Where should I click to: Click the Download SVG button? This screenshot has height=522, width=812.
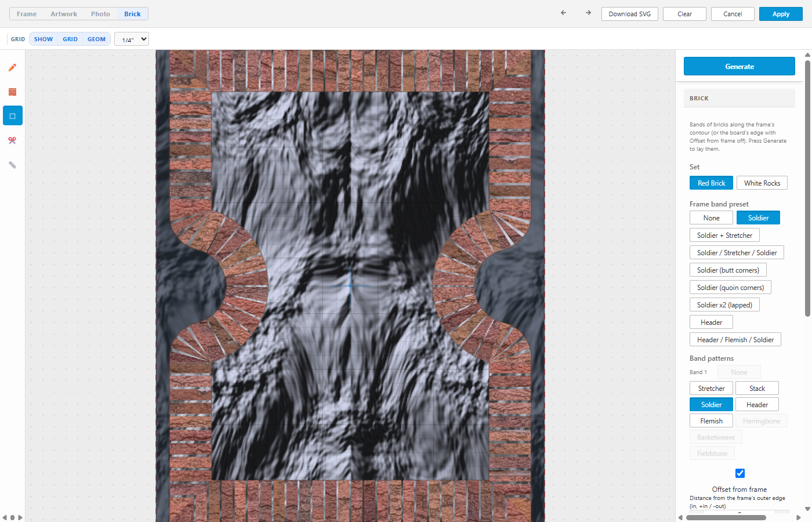click(630, 14)
